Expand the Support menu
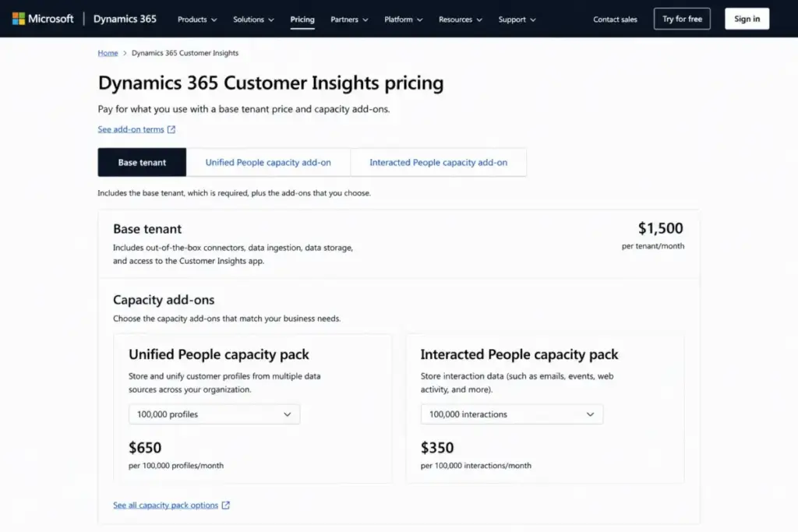 (x=517, y=19)
